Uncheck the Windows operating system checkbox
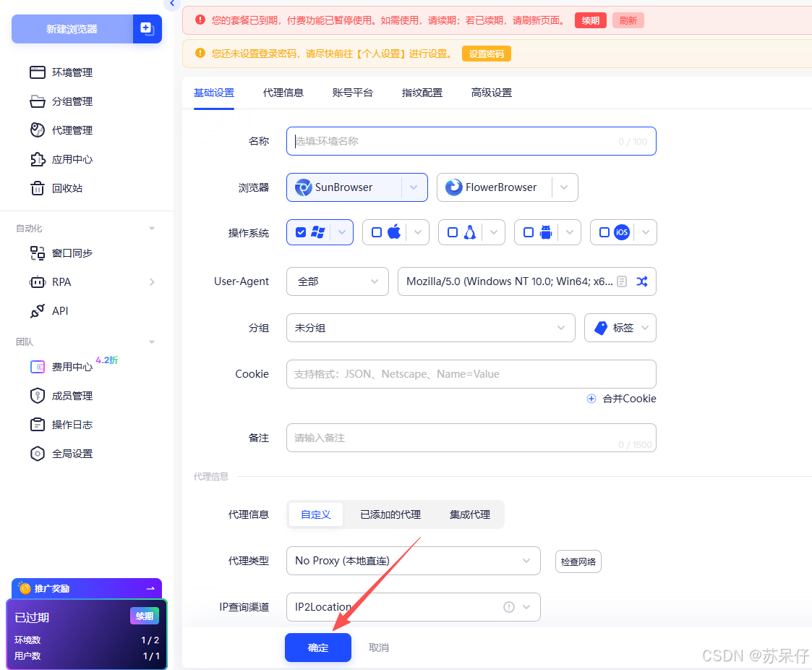This screenshot has height=670, width=812. 300,232
